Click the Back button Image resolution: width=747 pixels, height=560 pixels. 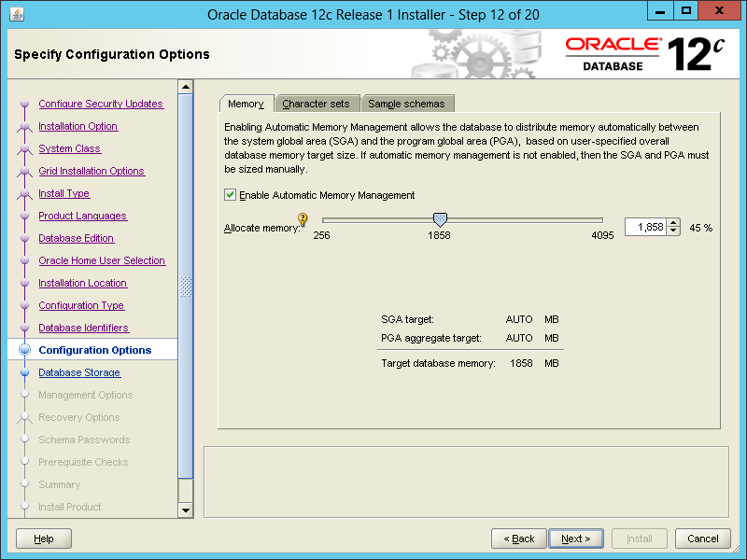coord(519,539)
